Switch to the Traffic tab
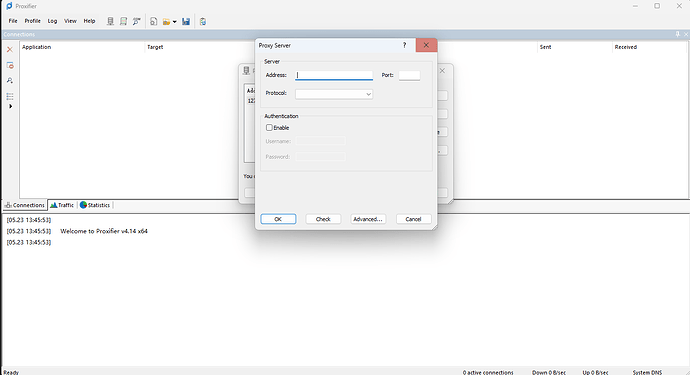Image resolution: width=690 pixels, height=375 pixels. (x=62, y=205)
